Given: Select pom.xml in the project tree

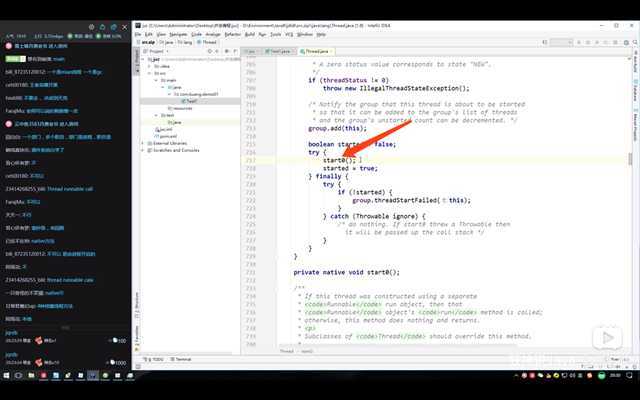Looking at the screenshot, I should [x=166, y=136].
